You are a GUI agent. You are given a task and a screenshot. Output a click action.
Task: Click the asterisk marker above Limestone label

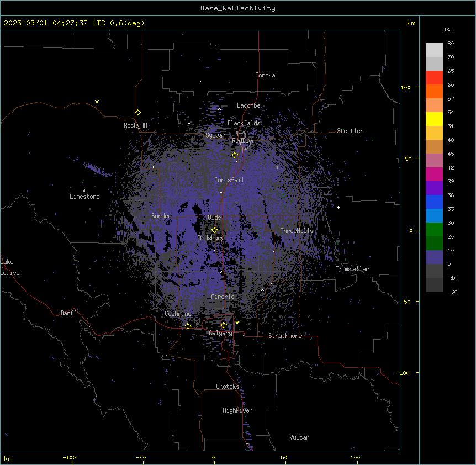(x=84, y=191)
